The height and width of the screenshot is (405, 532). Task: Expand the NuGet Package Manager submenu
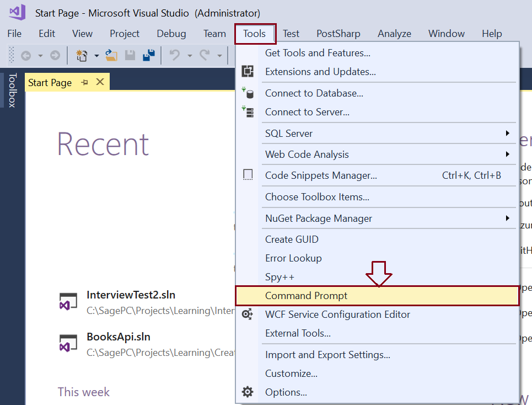(x=508, y=218)
